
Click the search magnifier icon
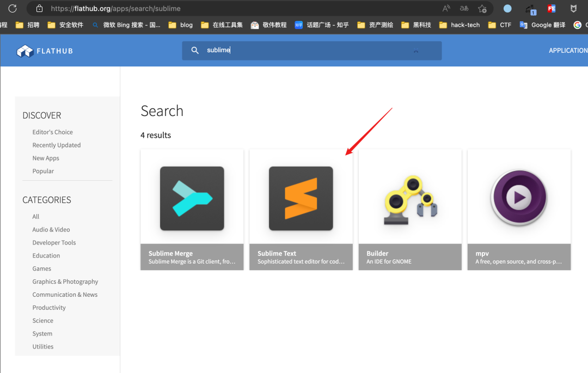(x=194, y=50)
